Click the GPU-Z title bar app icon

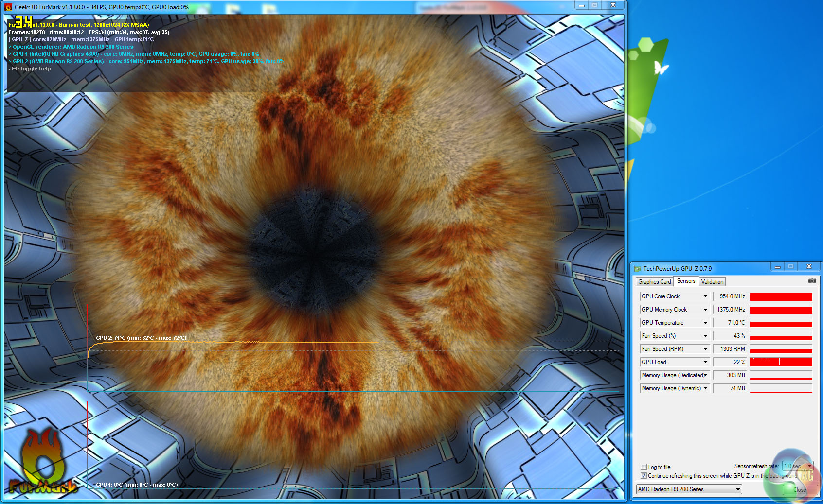point(638,269)
